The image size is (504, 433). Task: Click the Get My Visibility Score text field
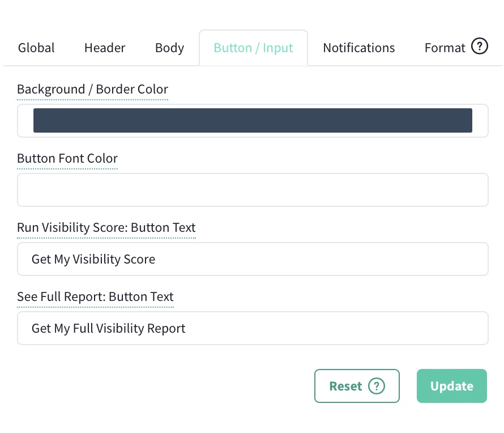[253, 259]
